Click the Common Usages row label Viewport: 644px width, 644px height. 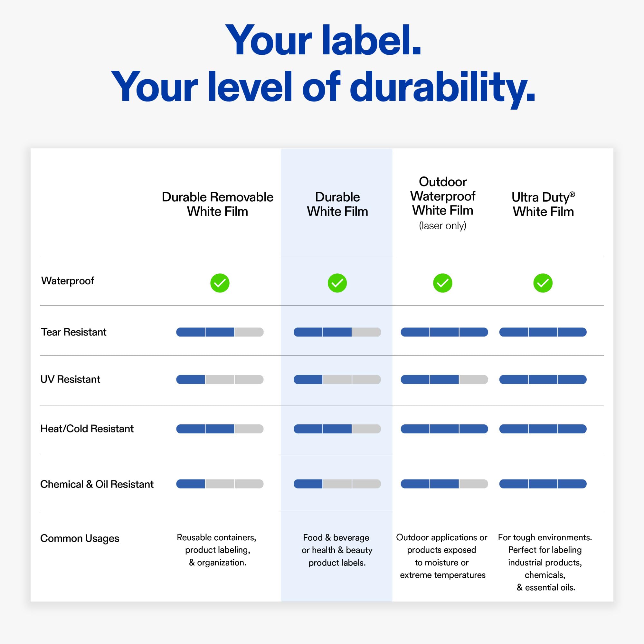(80, 538)
